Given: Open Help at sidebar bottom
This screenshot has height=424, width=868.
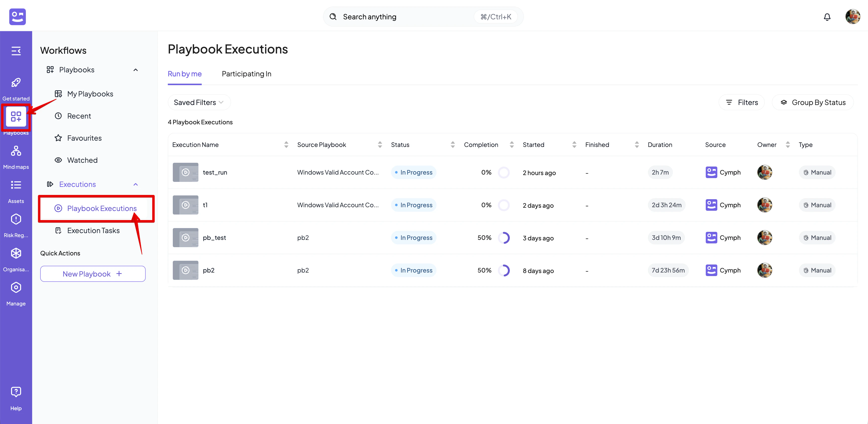Looking at the screenshot, I should coord(16,392).
